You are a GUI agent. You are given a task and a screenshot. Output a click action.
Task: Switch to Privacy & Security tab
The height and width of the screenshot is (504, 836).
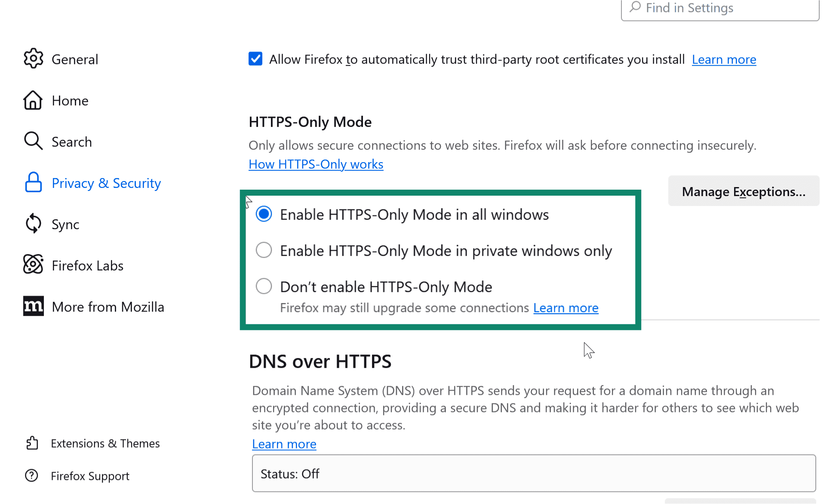pos(106,183)
